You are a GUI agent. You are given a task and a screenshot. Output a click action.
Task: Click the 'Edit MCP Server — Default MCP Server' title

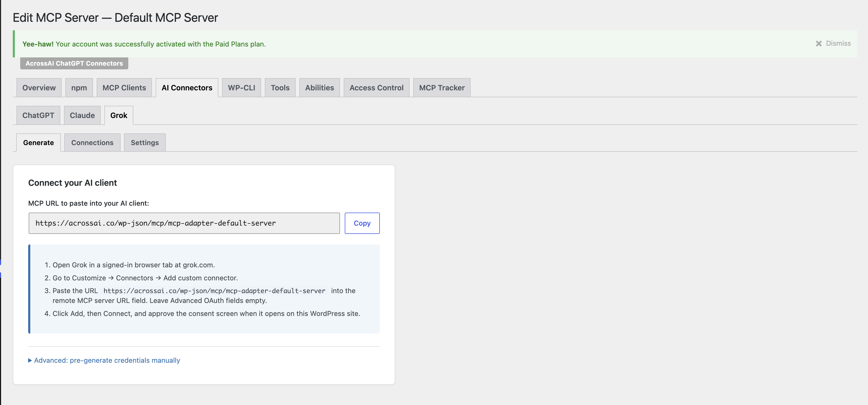(115, 18)
